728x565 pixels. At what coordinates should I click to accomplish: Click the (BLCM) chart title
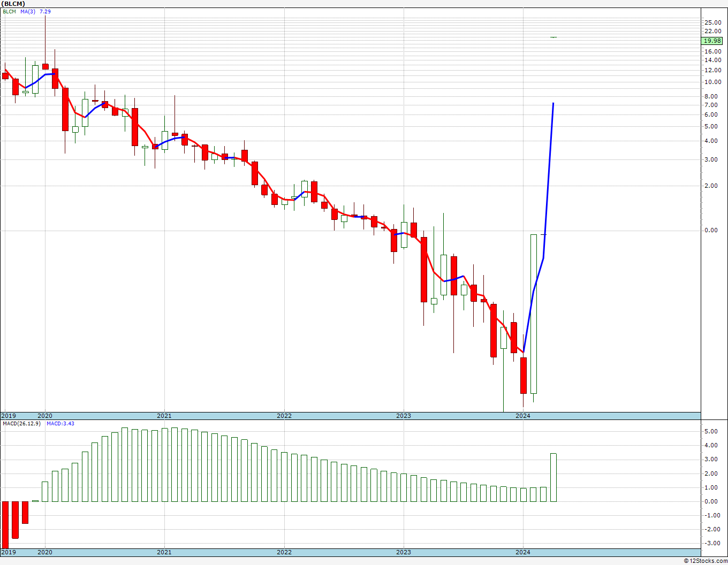coord(13,3)
